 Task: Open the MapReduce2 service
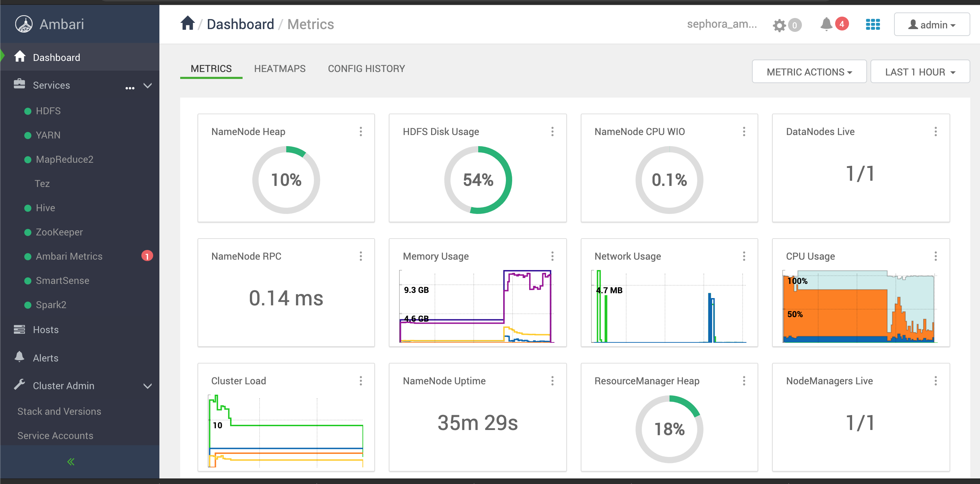point(65,159)
